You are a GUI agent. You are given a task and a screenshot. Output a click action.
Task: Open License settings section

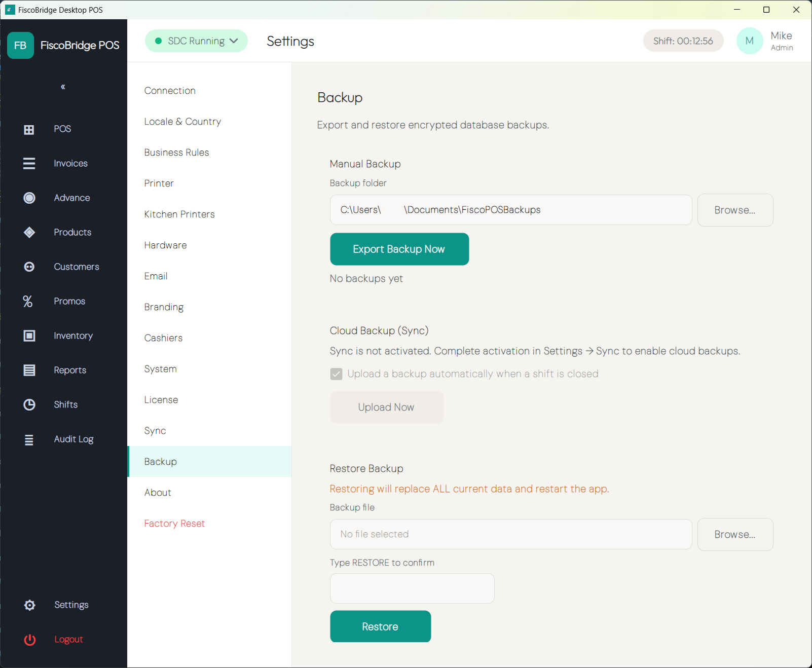(209, 400)
